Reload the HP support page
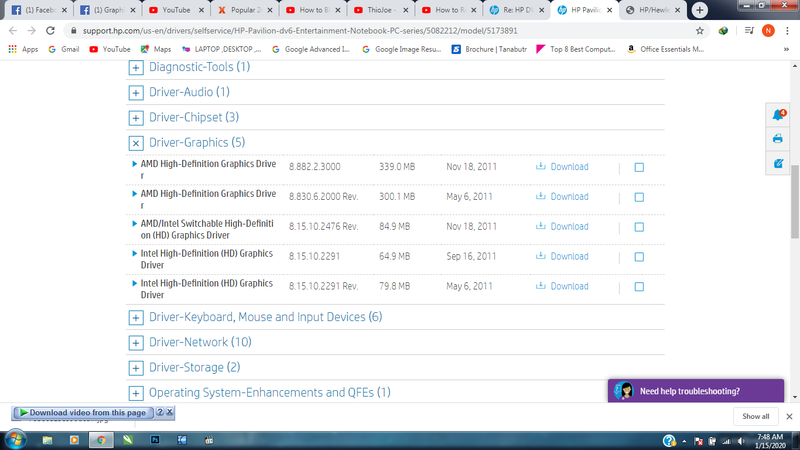The height and width of the screenshot is (450, 800). [50, 31]
